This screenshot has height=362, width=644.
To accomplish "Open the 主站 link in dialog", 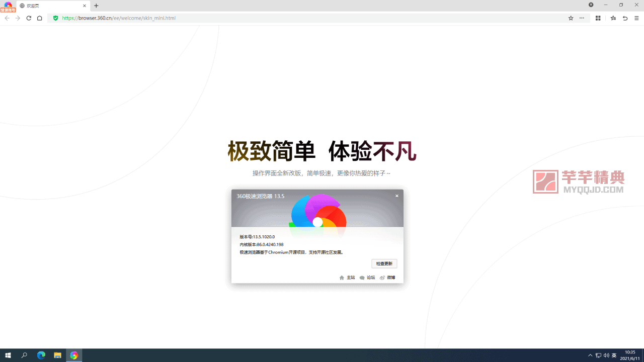I will pyautogui.click(x=347, y=278).
